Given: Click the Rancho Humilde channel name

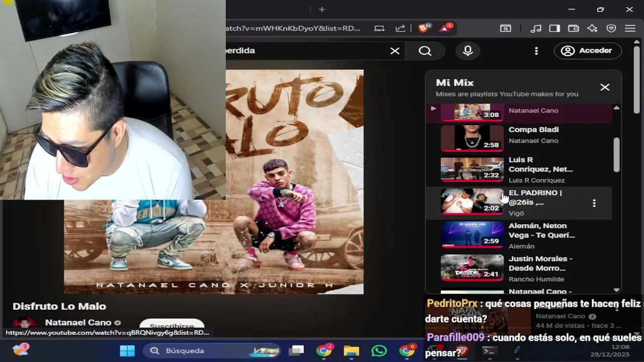Looking at the screenshot, I should pos(536,279).
